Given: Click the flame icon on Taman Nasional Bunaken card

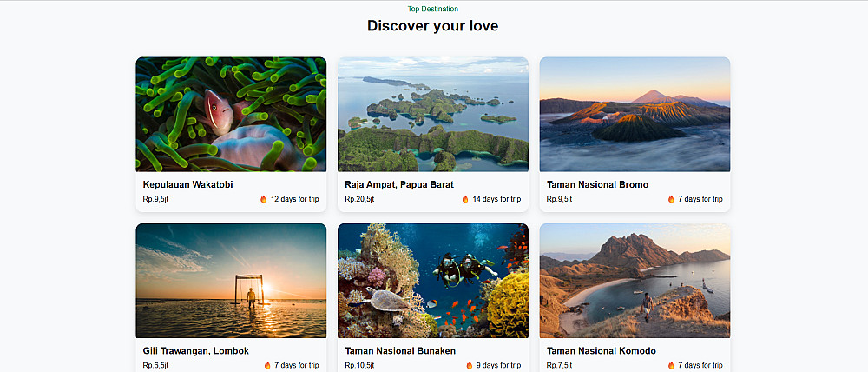Looking at the screenshot, I should [x=470, y=365].
